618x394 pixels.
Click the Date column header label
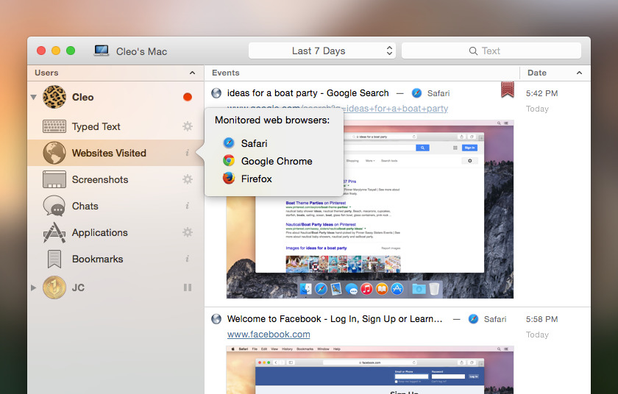537,73
